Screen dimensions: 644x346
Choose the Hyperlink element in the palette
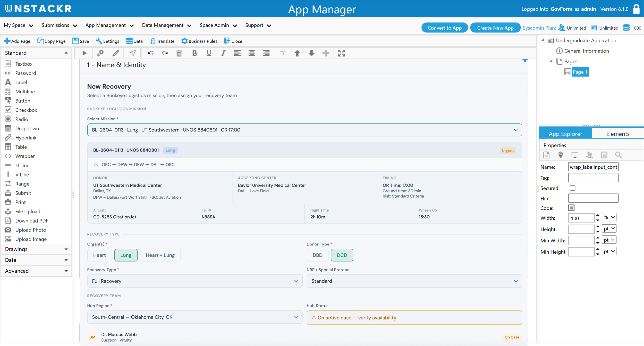tap(26, 138)
